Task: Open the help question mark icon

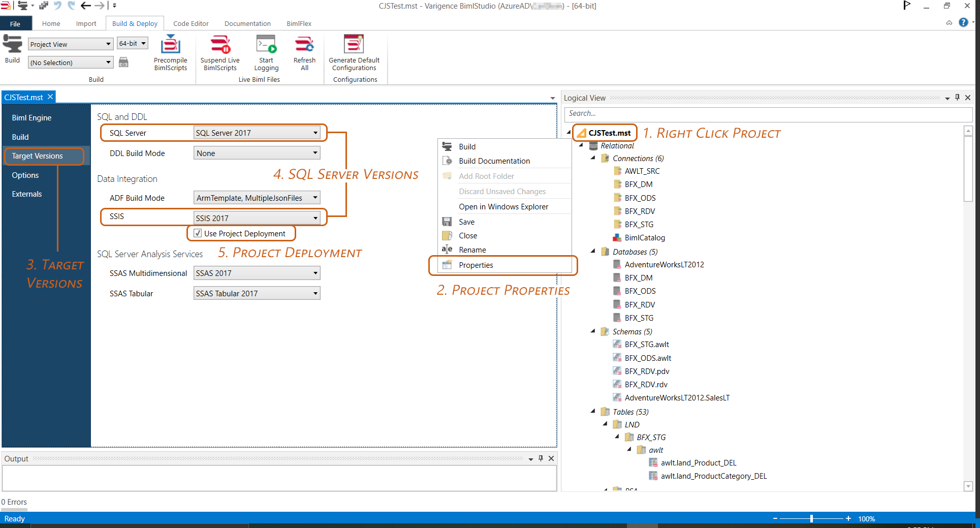Action: (963, 22)
